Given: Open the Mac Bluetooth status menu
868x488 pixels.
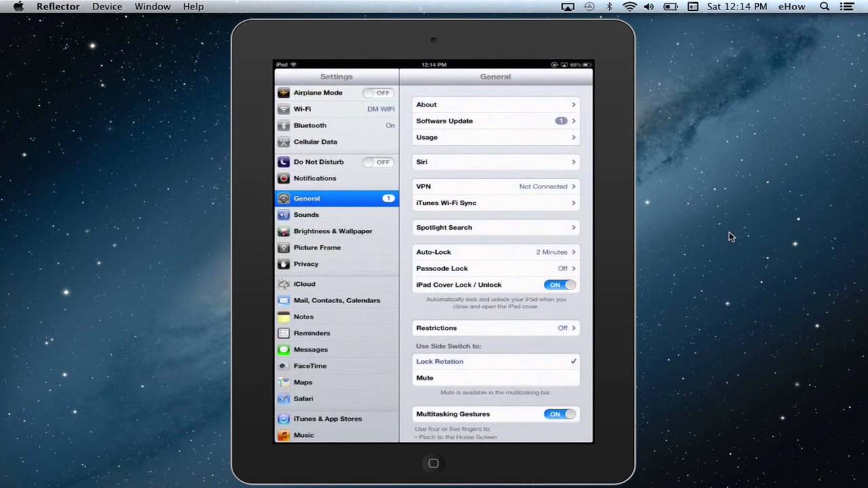Looking at the screenshot, I should 609,7.
